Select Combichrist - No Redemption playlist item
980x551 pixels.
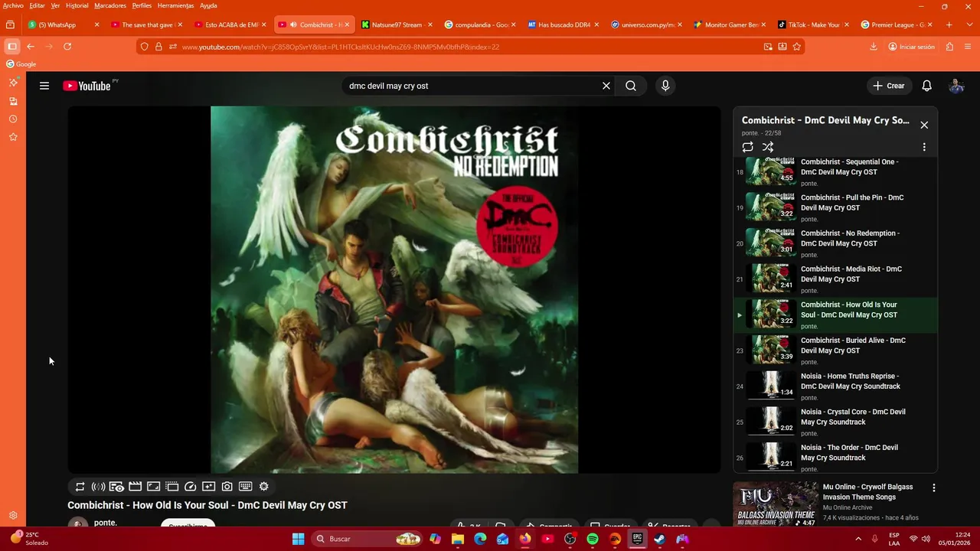pos(835,243)
